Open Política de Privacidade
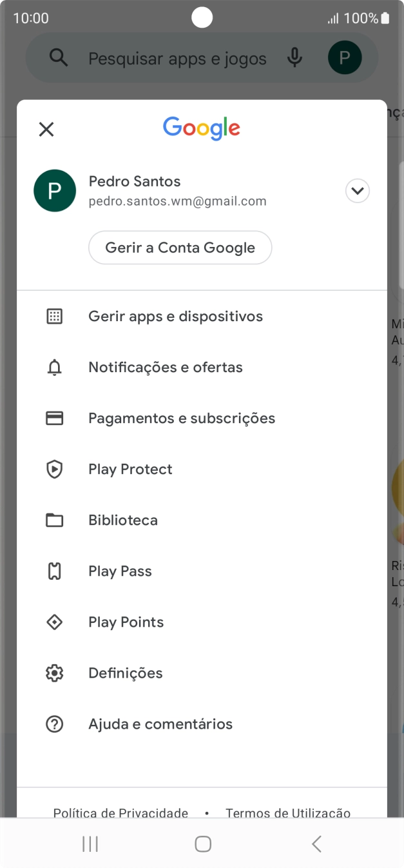 tap(120, 813)
